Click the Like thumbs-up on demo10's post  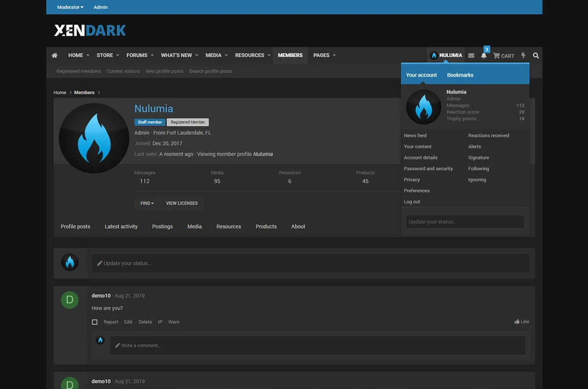[521, 322]
